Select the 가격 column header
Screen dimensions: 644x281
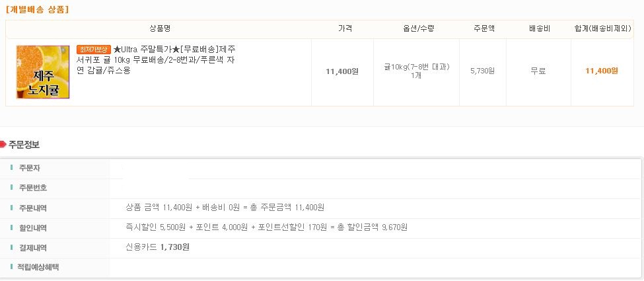[345, 29]
